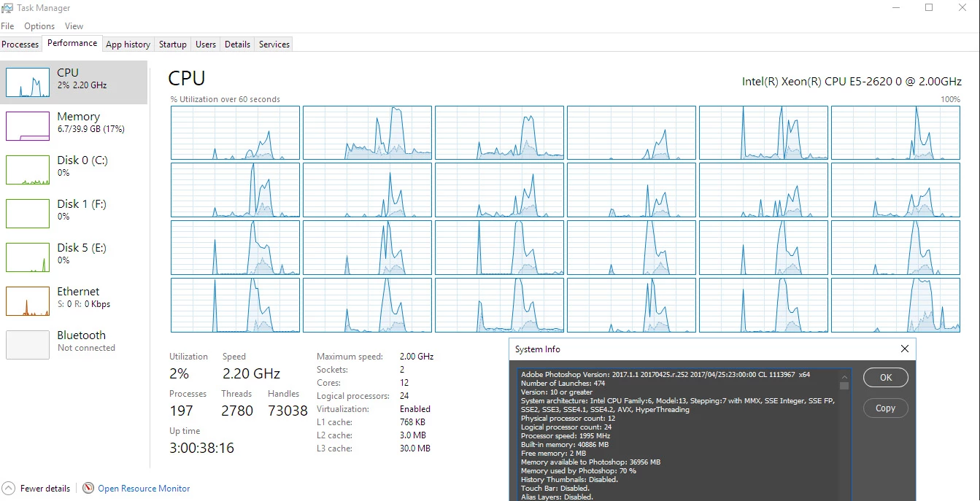Click the Processes count 197
This screenshot has width=980, height=501.
(181, 411)
